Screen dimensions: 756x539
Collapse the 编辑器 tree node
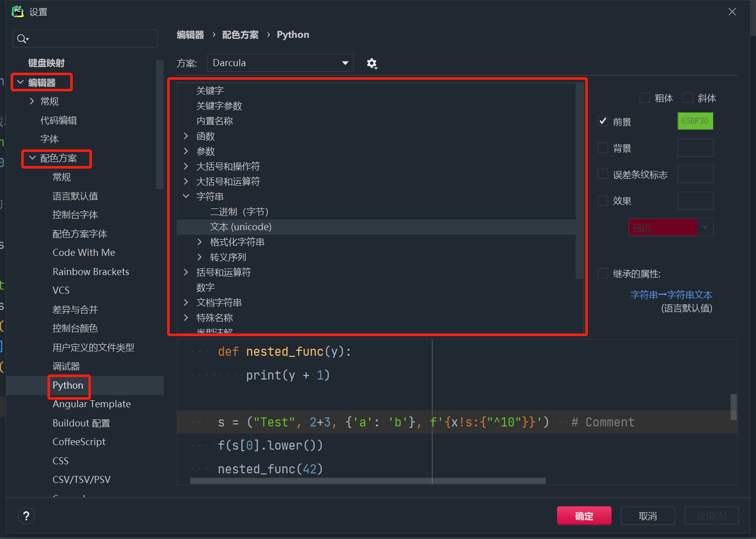pyautogui.click(x=20, y=82)
